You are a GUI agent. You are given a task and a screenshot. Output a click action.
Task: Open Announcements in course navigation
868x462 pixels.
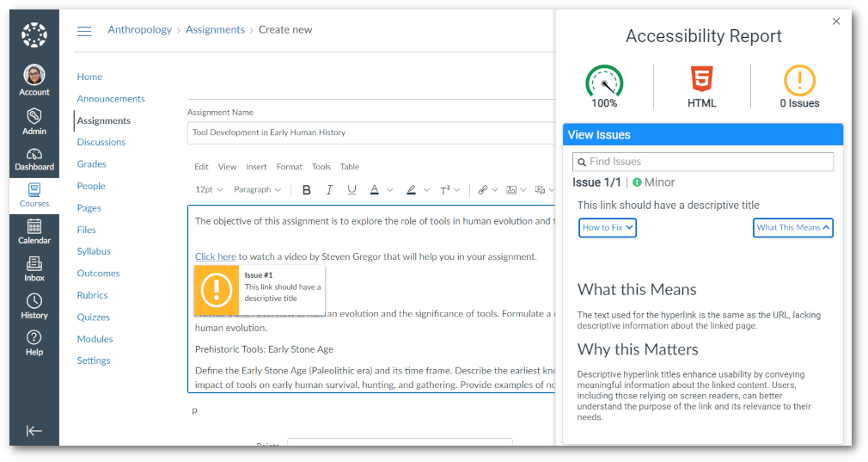[x=111, y=99]
